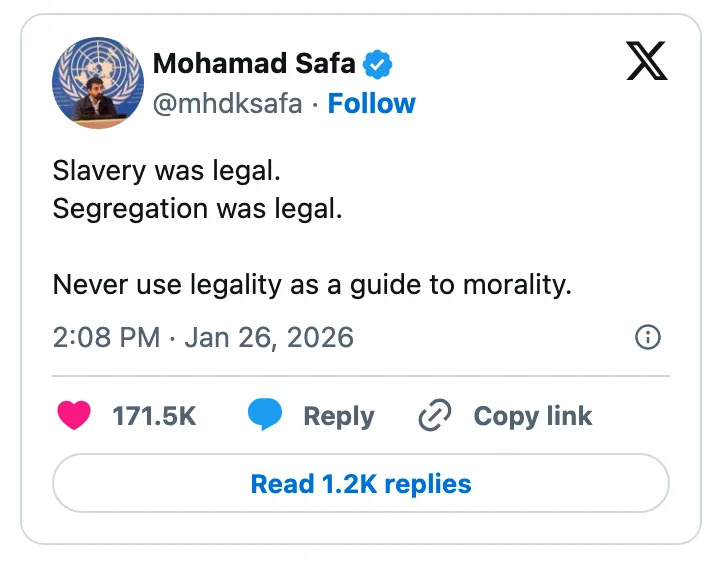Like the post with the heart icon
Image resolution: width=722 pixels, height=562 pixels.
(74, 415)
